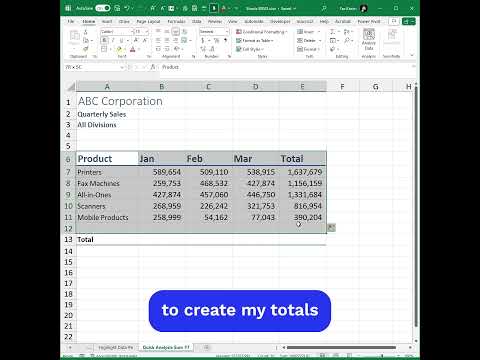Click the New Sheet plus icon
The height and width of the screenshot is (360, 480).
coord(206,347)
